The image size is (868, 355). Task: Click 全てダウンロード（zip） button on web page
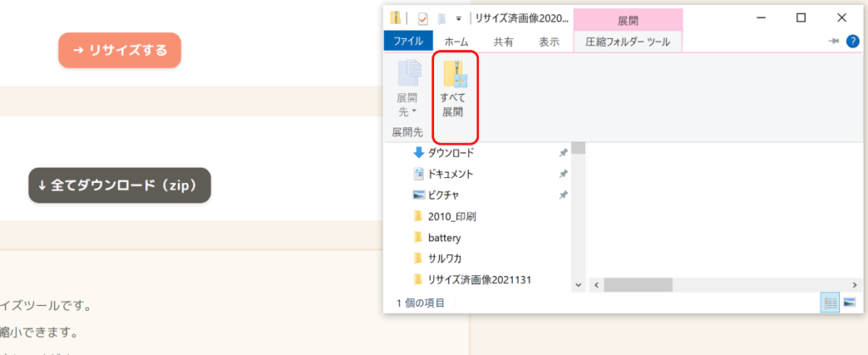pyautogui.click(x=120, y=186)
